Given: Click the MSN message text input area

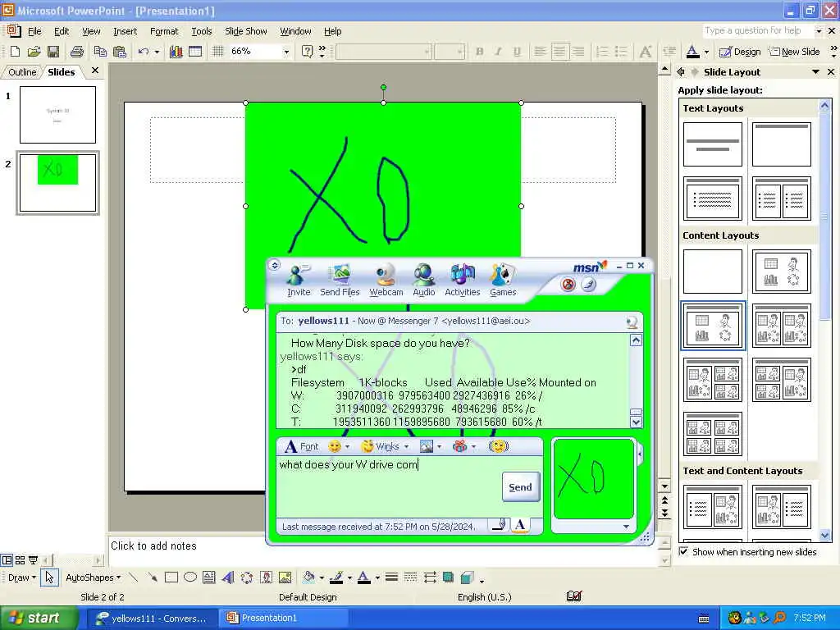Looking at the screenshot, I should pyautogui.click(x=388, y=486).
